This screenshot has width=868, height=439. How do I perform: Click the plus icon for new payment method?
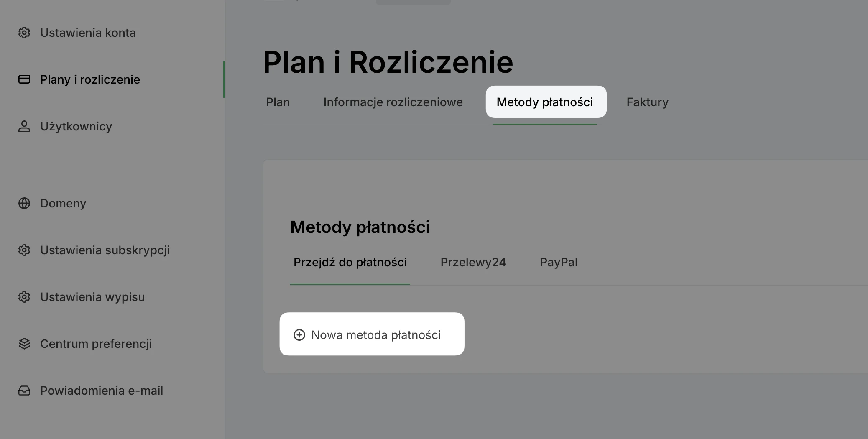(x=299, y=335)
